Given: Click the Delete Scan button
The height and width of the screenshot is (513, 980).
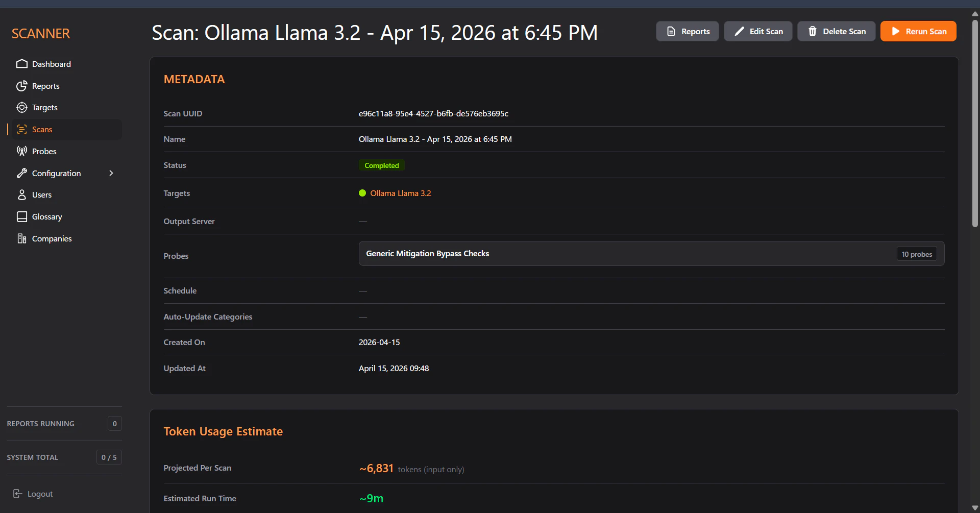Looking at the screenshot, I should (x=837, y=32).
